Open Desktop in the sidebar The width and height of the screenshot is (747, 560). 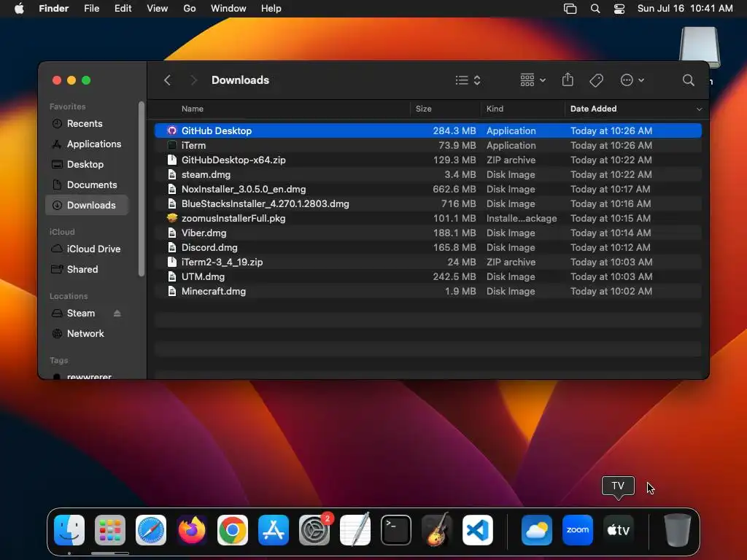tap(88, 164)
